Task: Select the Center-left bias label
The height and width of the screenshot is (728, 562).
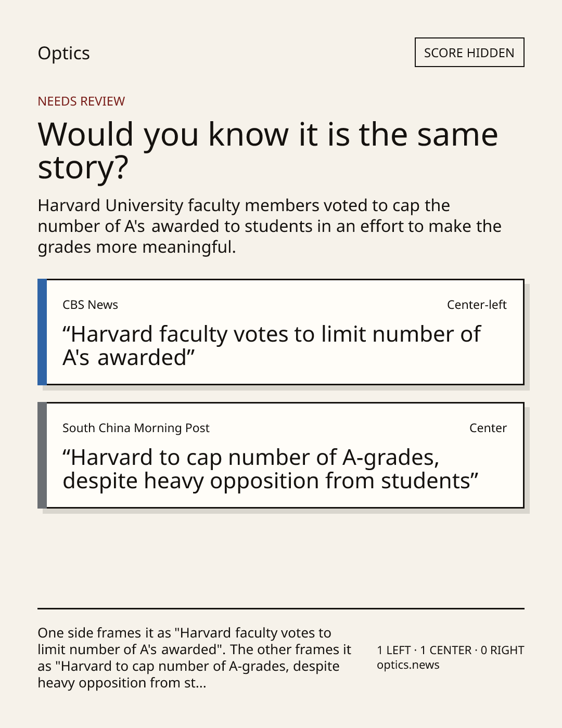Action: pyautogui.click(x=477, y=305)
